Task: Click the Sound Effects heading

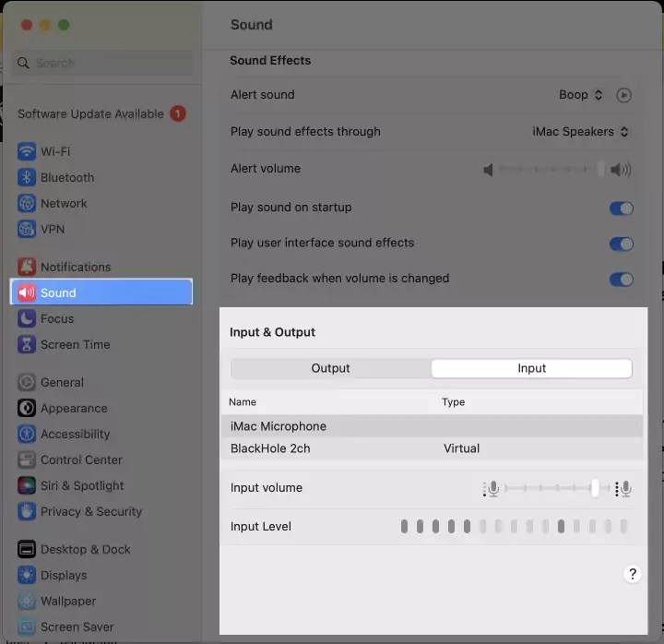Action: point(270,61)
